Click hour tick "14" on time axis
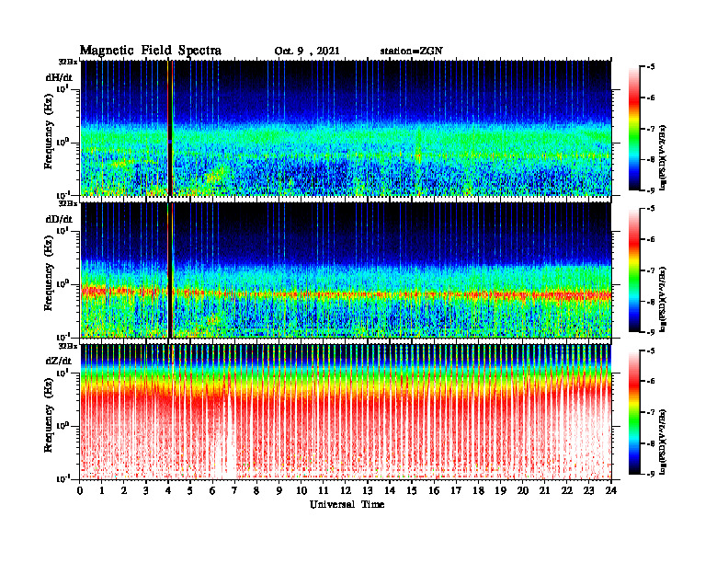This screenshot has height=563, width=728. pos(390,491)
